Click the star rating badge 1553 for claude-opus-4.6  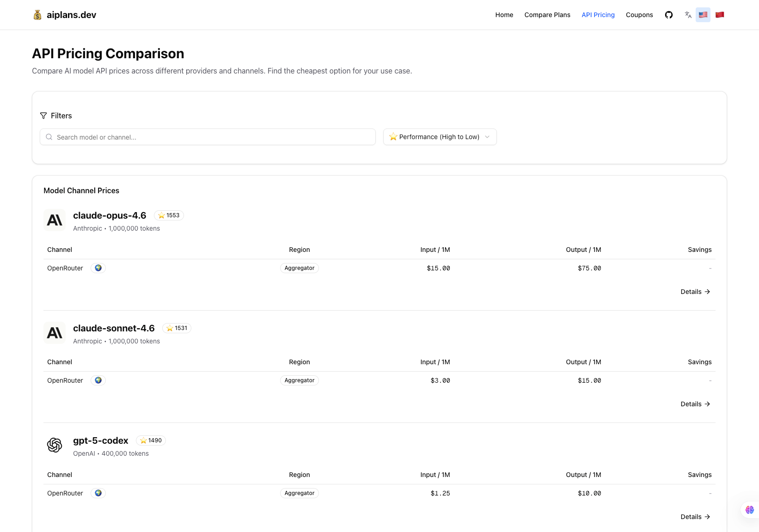[169, 215]
